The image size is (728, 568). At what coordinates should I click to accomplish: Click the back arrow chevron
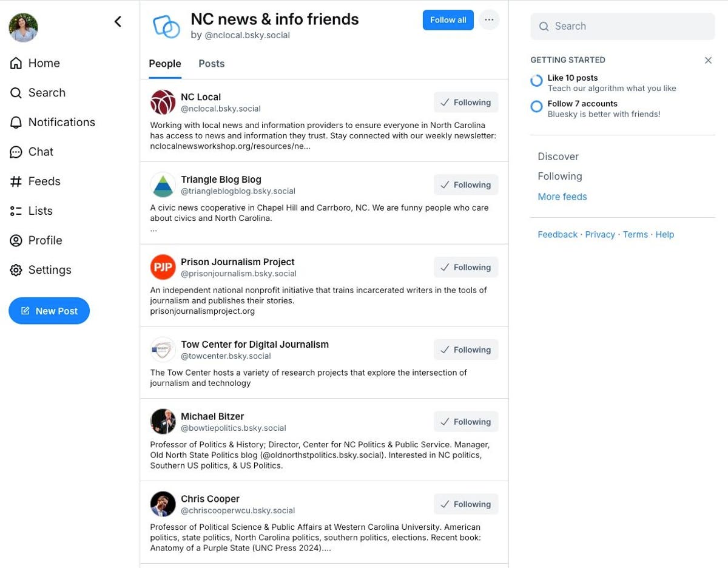pyautogui.click(x=118, y=22)
